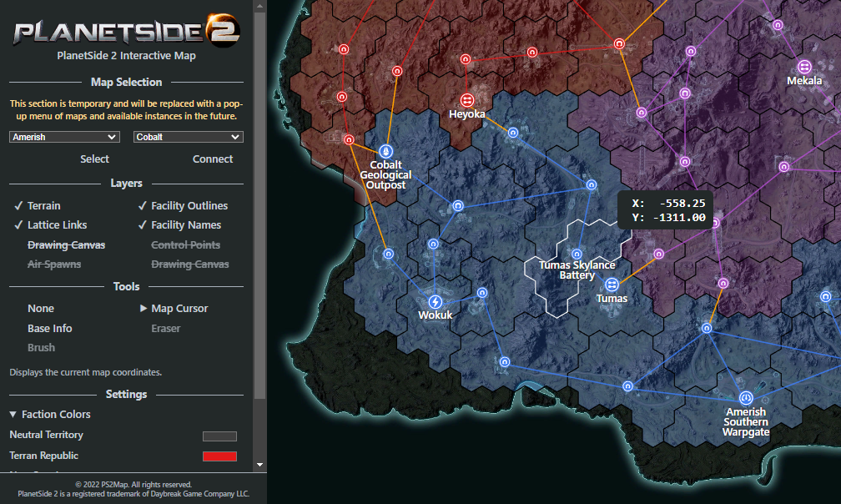841x504 pixels.
Task: Click the Heyoka facility name label
Action: [466, 114]
